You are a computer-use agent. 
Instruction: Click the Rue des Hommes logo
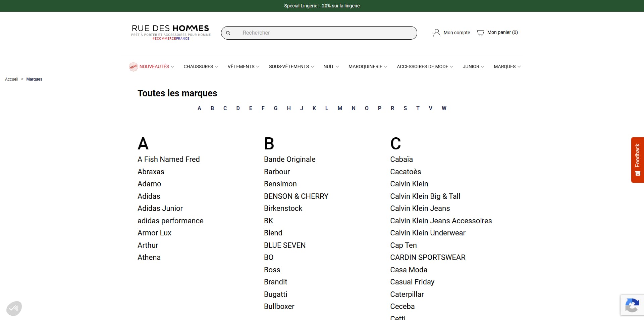point(171,32)
